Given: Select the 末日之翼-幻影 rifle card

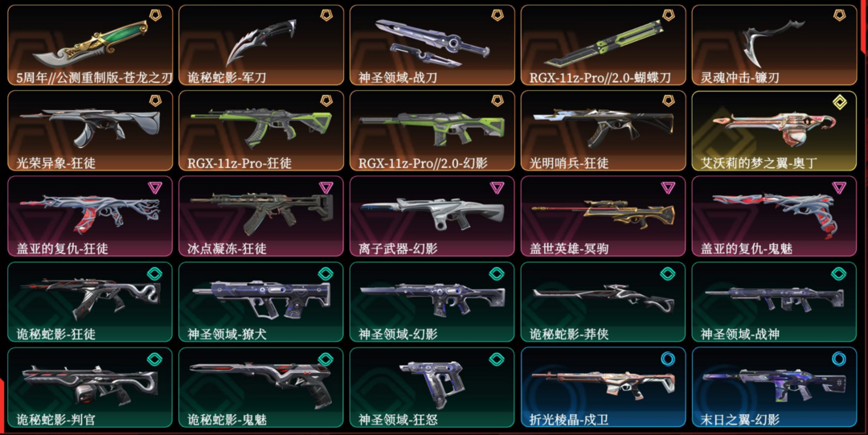Looking at the screenshot, I should (775, 388).
